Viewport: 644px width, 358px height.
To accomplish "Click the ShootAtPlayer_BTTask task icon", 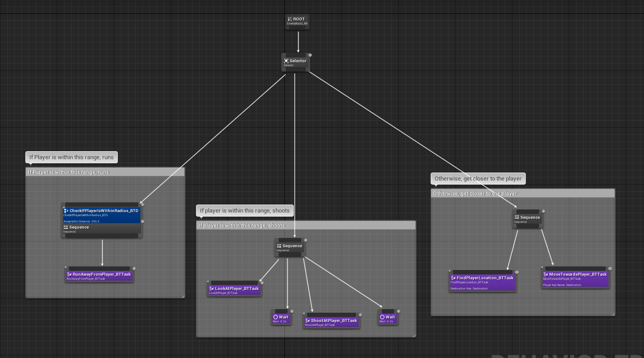I will [308, 321].
